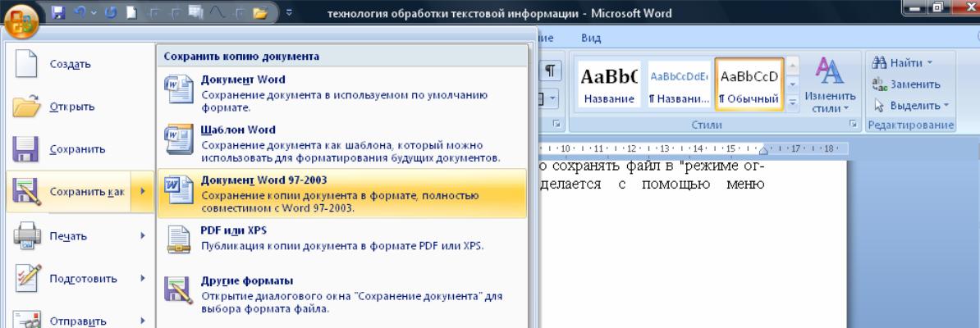Click the curve shape icon in Quick Access toolbar
This screenshot has width=980, height=328.
tap(217, 12)
